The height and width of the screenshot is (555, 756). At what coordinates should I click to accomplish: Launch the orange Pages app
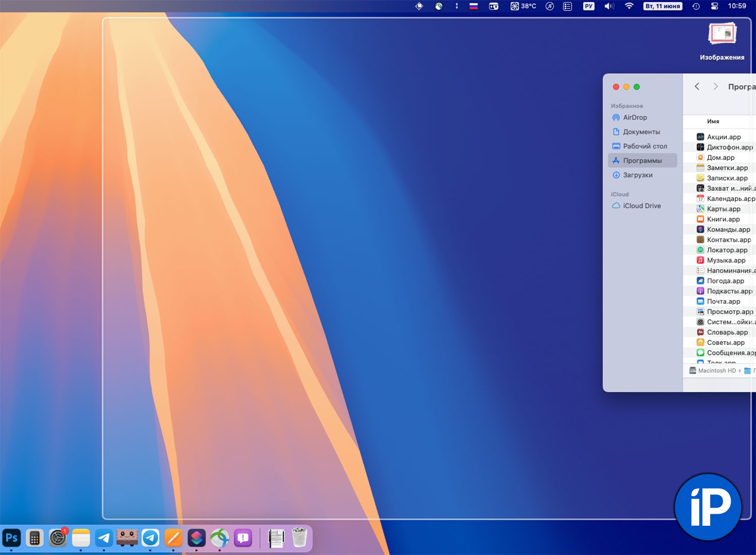[173, 538]
